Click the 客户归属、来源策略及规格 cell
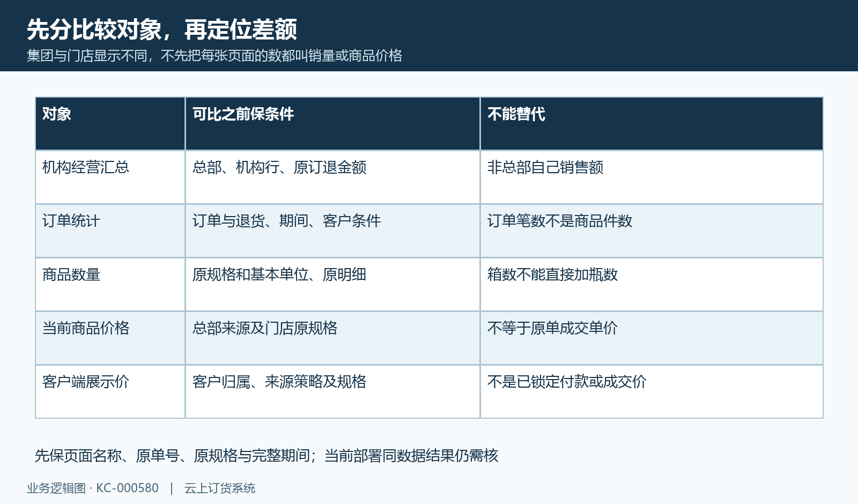 point(332,391)
